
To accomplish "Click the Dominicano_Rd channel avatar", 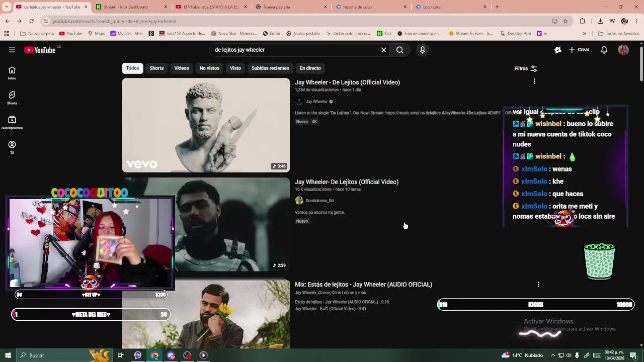I will point(299,201).
